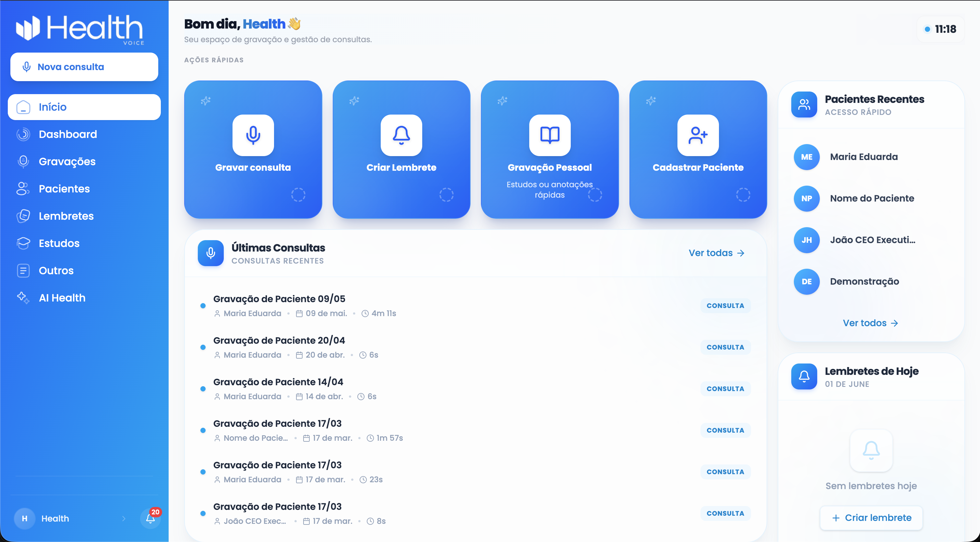Click the Lembretes icon in sidebar
The image size is (980, 542).
pyautogui.click(x=23, y=216)
